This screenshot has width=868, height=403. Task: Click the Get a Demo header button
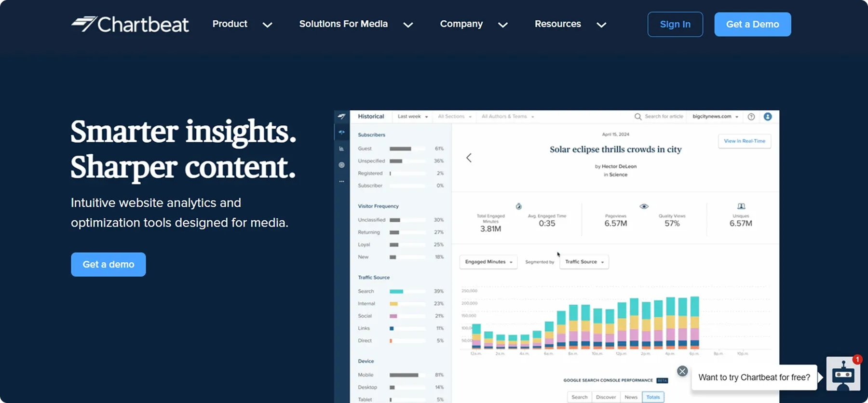[753, 24]
